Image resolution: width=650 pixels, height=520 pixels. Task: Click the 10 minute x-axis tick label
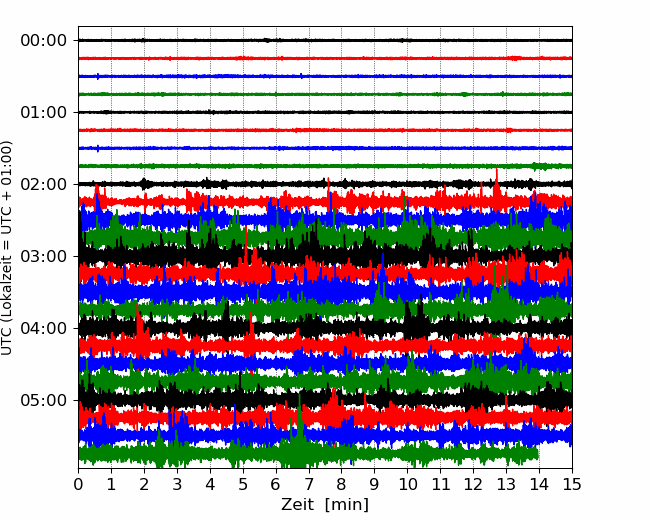(408, 485)
